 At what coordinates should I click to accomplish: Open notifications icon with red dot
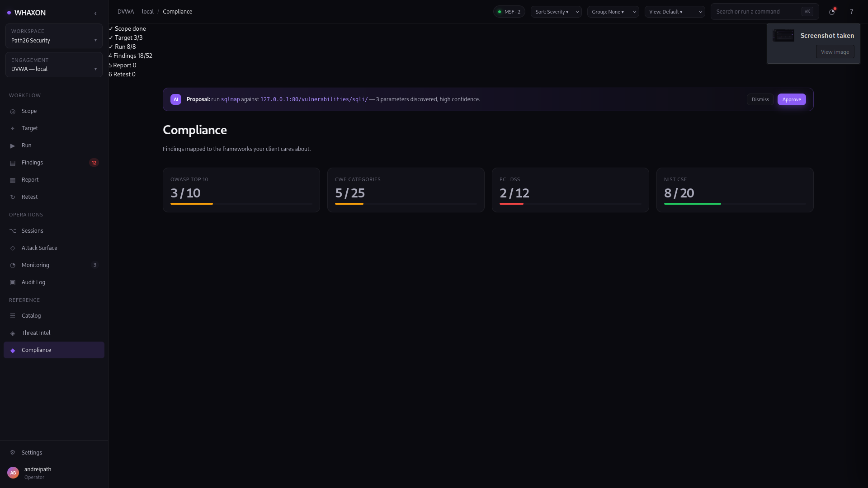[832, 12]
